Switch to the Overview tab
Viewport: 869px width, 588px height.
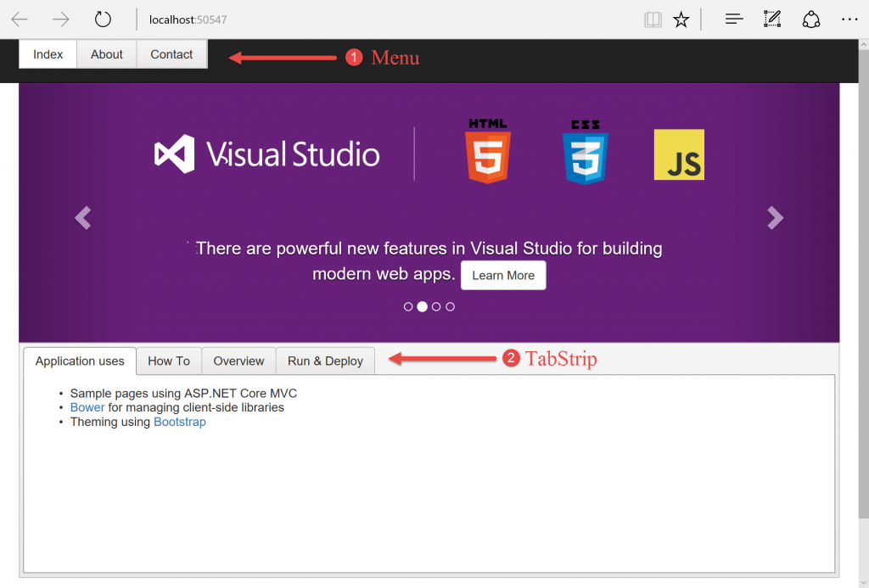pos(238,361)
